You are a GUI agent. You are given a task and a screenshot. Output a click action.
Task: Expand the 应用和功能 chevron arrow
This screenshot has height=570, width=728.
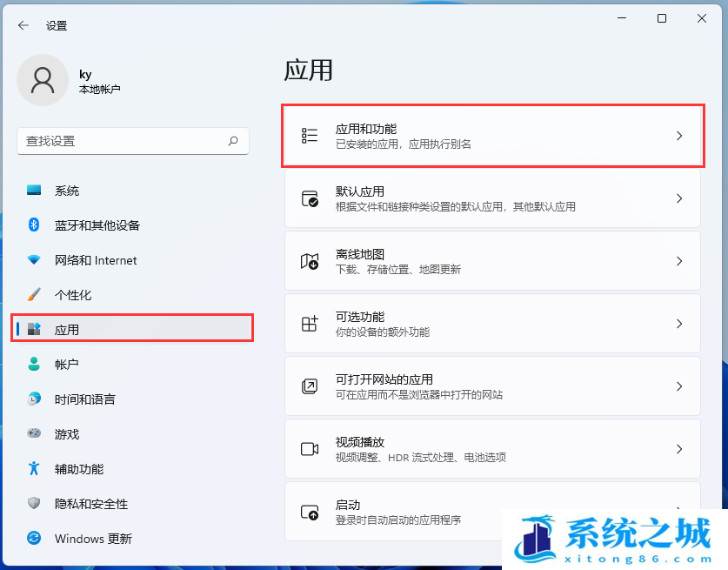coord(679,136)
